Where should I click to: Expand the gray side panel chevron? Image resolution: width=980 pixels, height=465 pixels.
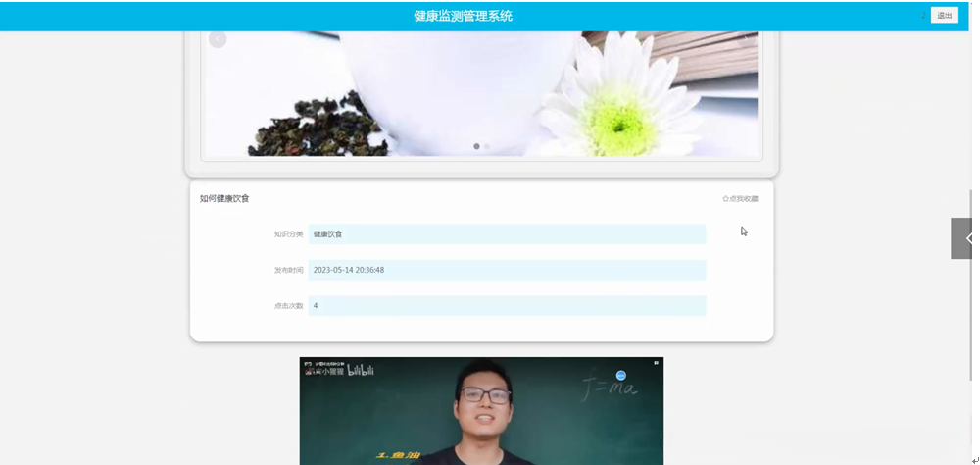pyautogui.click(x=961, y=238)
